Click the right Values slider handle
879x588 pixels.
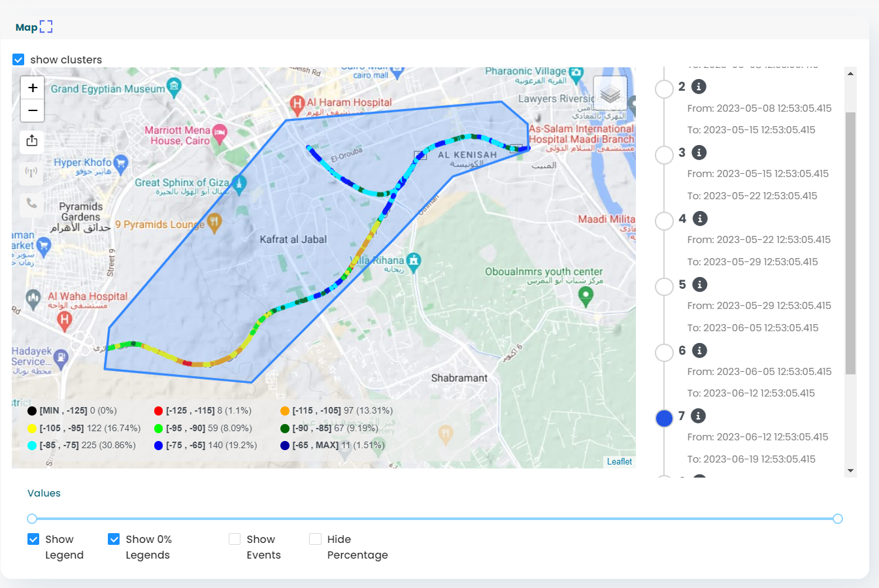point(838,519)
